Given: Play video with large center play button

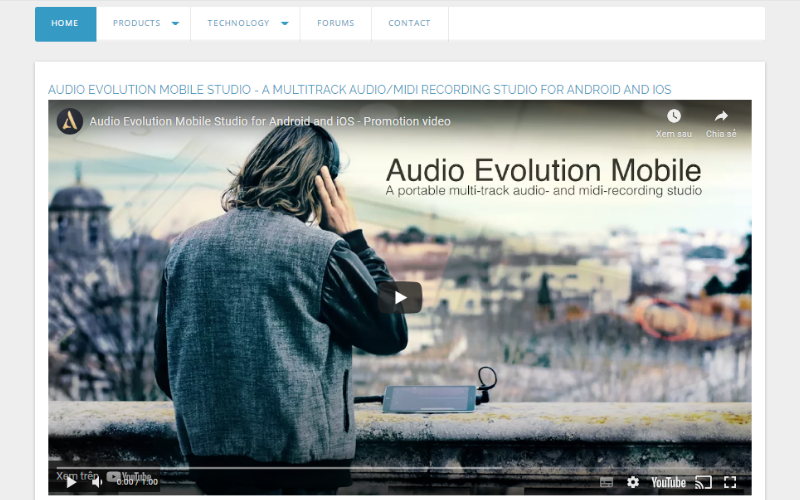Looking at the screenshot, I should click(400, 297).
